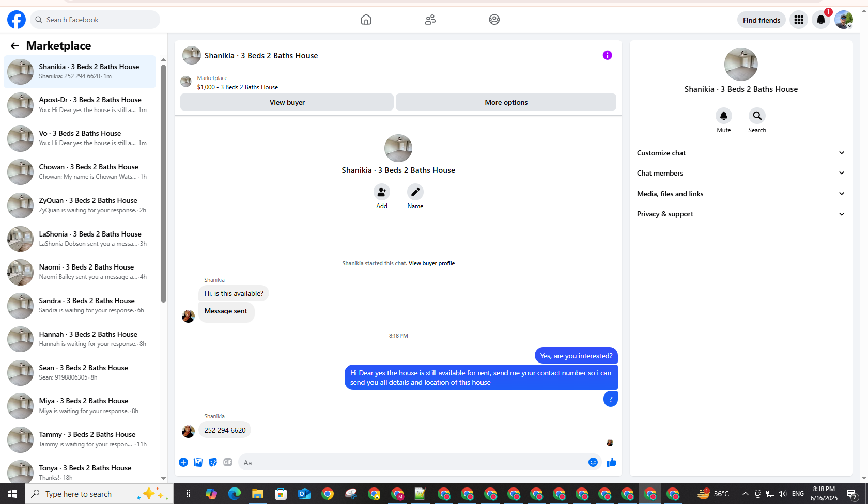
Task: Open Miya conversation in list
Action: (x=80, y=406)
